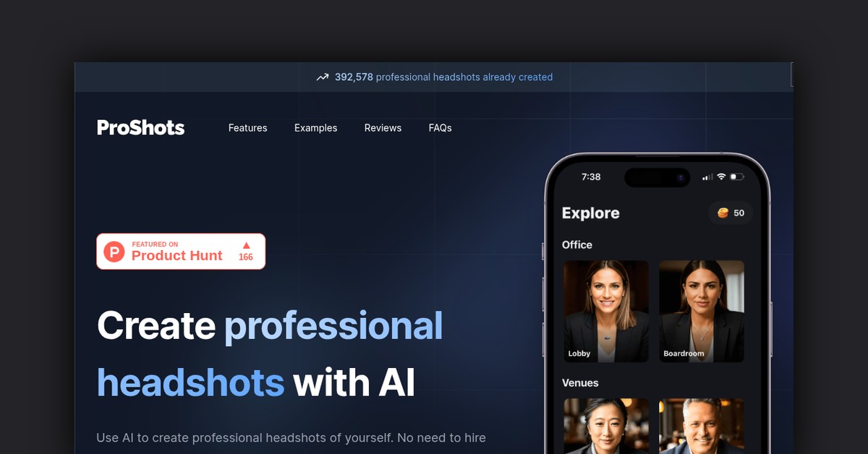The image size is (868, 454).
Task: Click the Product Hunt P logo icon
Action: [x=114, y=252]
